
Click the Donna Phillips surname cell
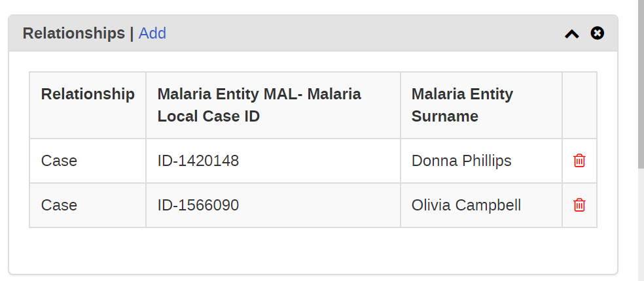[481, 161]
